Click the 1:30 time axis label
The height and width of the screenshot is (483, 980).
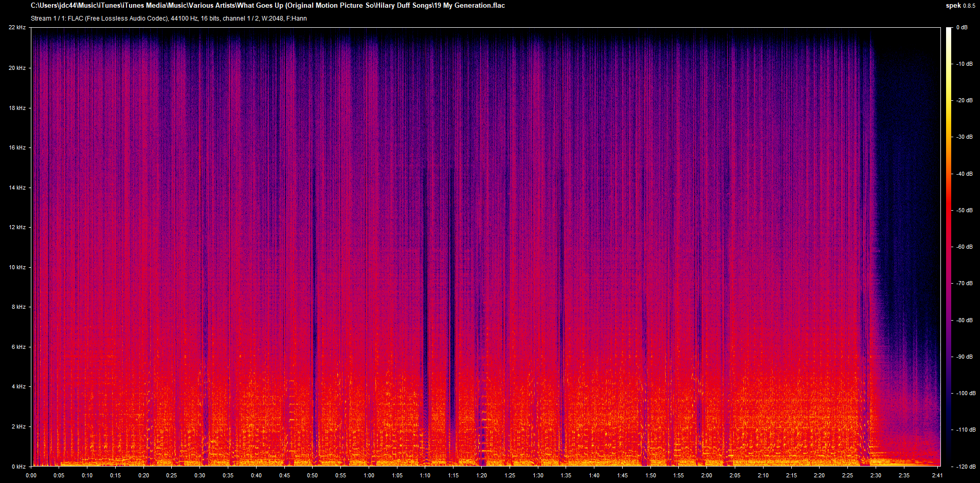tap(538, 475)
